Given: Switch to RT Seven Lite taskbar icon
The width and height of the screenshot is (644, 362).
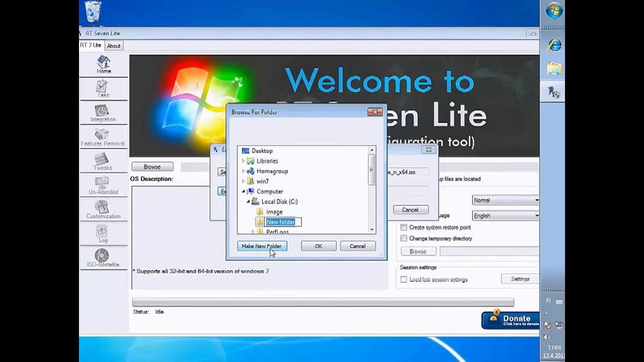Looking at the screenshot, I should [554, 93].
